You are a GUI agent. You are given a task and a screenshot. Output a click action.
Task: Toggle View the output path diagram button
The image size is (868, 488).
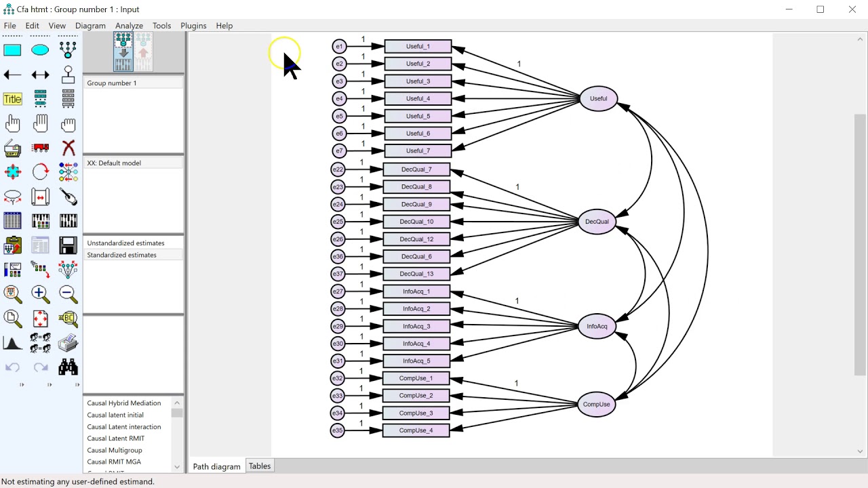pyautogui.click(x=143, y=52)
